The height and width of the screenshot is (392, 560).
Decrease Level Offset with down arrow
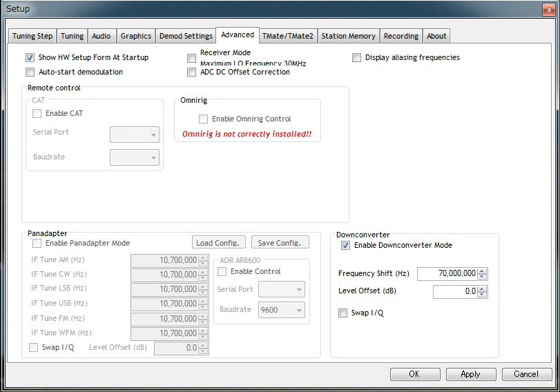pyautogui.click(x=483, y=295)
